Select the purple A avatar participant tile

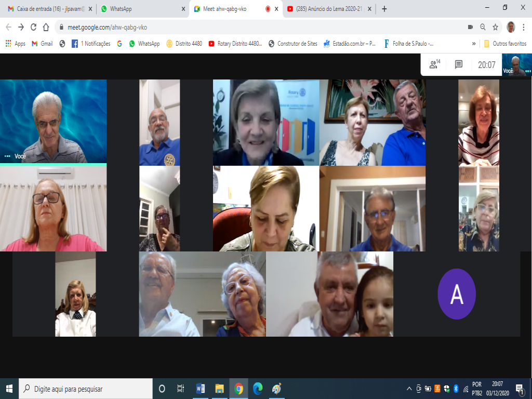click(x=456, y=294)
